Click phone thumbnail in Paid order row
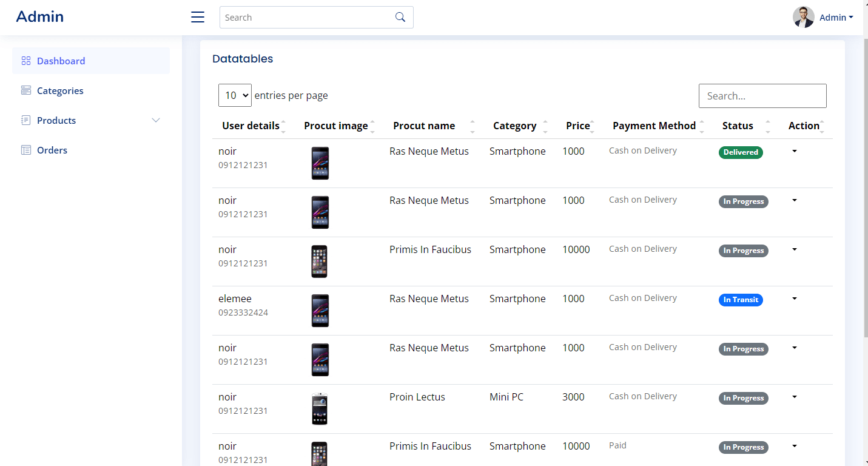 [320, 453]
